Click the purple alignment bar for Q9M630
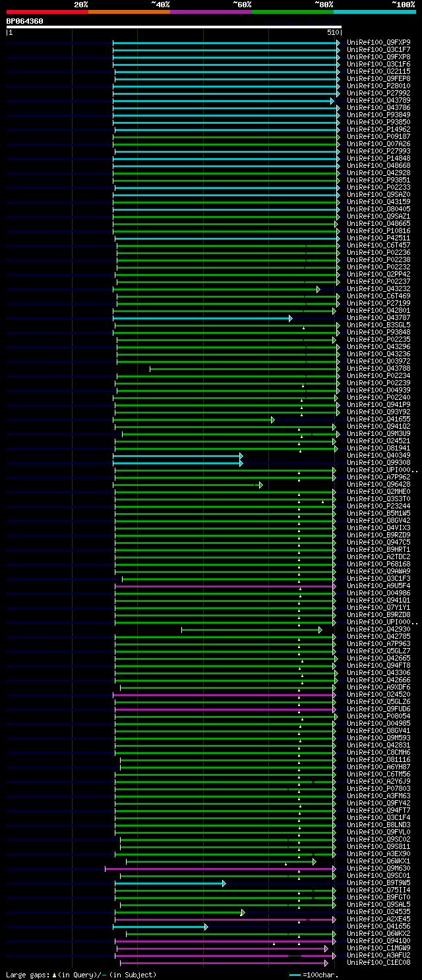Viewport: 422px width, 980px height. click(x=221, y=869)
